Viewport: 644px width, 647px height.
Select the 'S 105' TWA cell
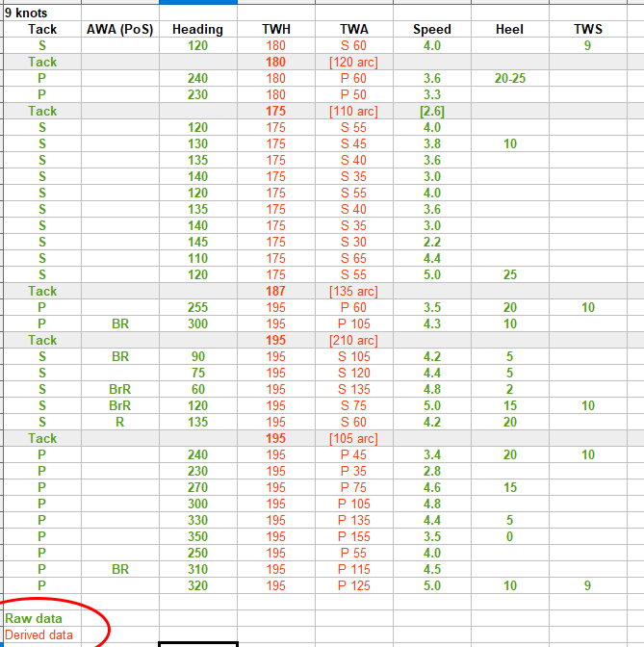[354, 356]
